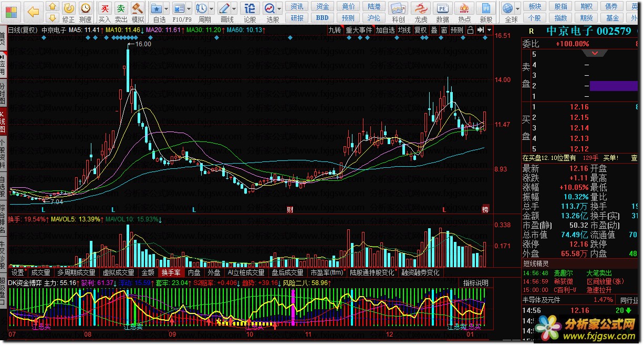Viewport: 644px width, 345px height.
Task: Open the 设置 settings tab
Action: pyautogui.click(x=18, y=273)
